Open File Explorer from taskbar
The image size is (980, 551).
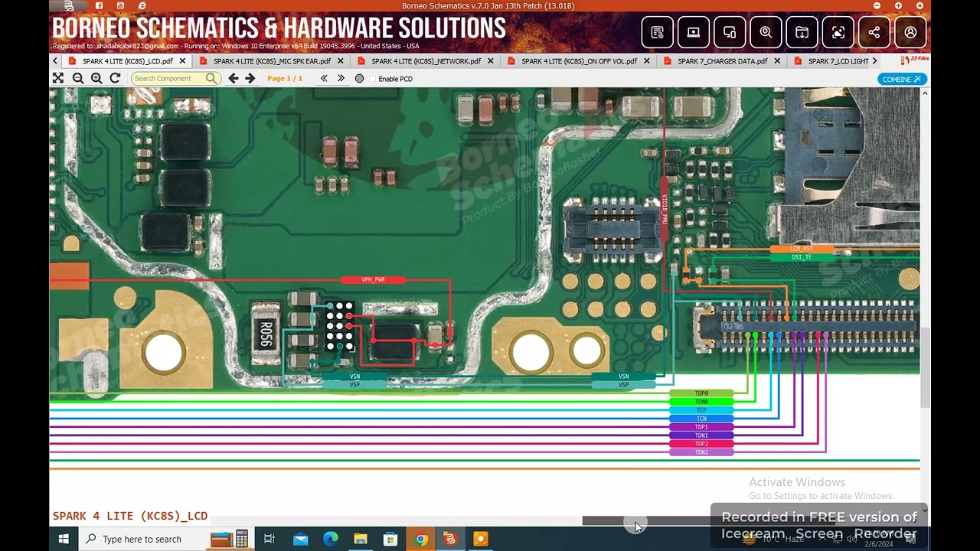point(360,539)
